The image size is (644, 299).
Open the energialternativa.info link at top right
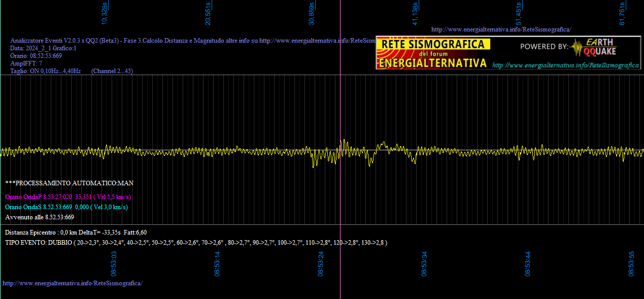tap(501, 29)
